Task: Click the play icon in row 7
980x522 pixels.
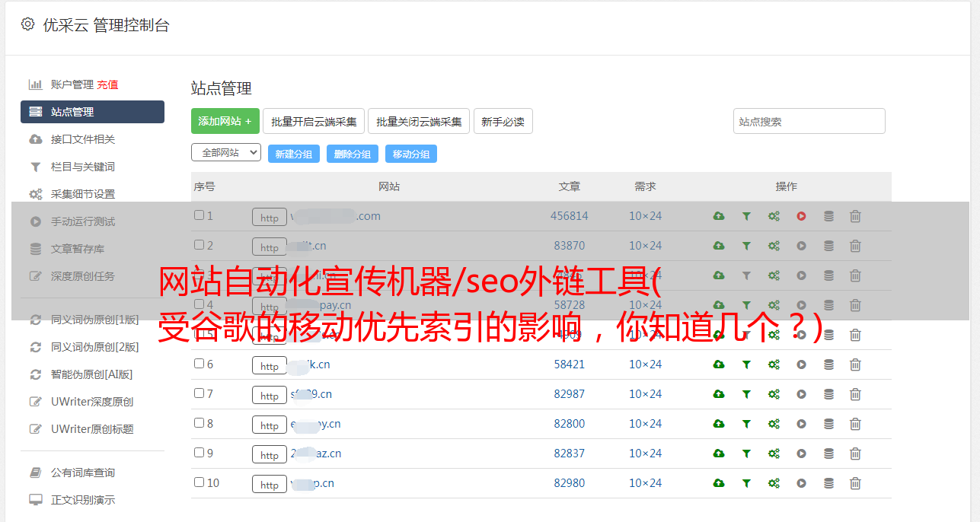Action: (x=801, y=394)
